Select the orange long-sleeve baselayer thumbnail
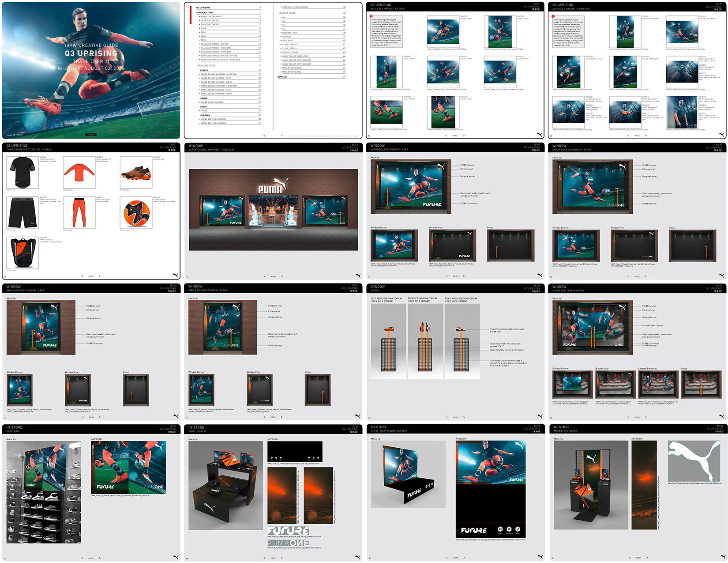728x563 pixels. 79,172
